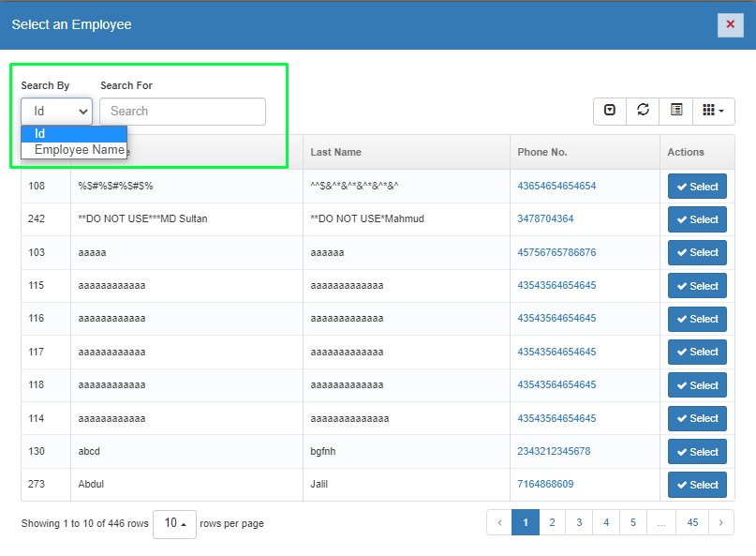
Task: Click the pagination toggle icon in the table toolbar
Action: pyautogui.click(x=610, y=111)
